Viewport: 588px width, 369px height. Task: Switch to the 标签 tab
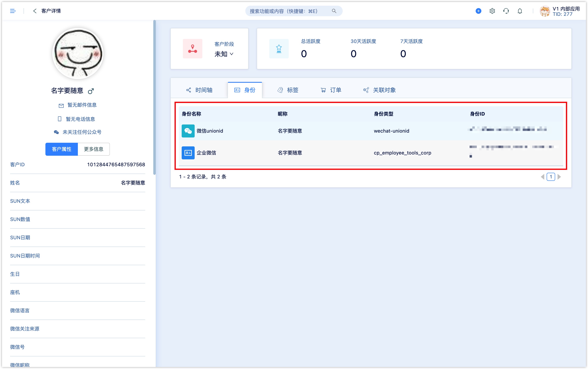(x=288, y=90)
